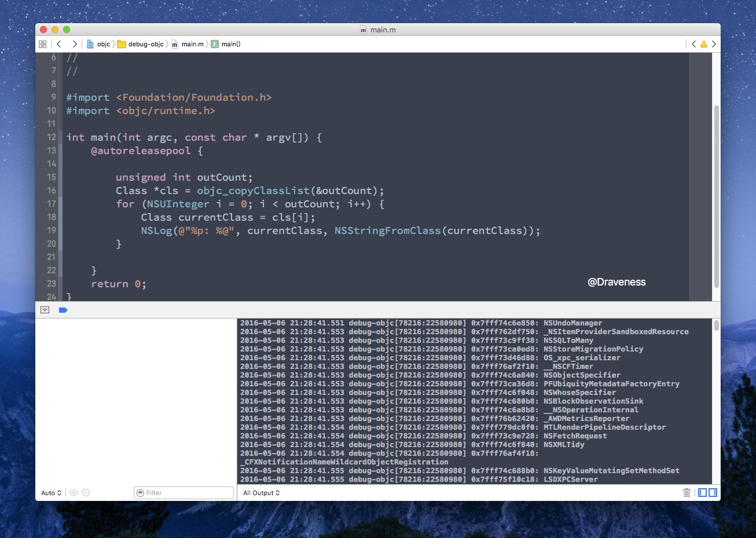756x538 pixels.
Task: Clear the console using the trash icon
Action: [x=687, y=492]
